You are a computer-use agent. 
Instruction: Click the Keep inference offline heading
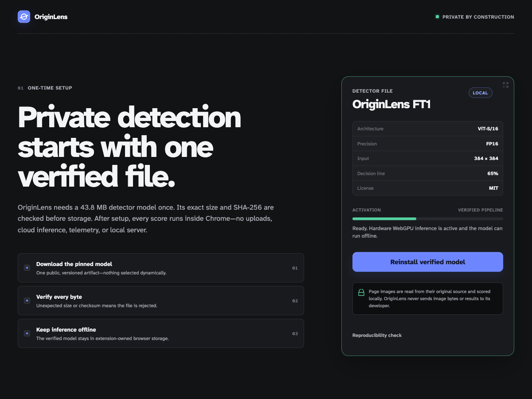(66, 330)
